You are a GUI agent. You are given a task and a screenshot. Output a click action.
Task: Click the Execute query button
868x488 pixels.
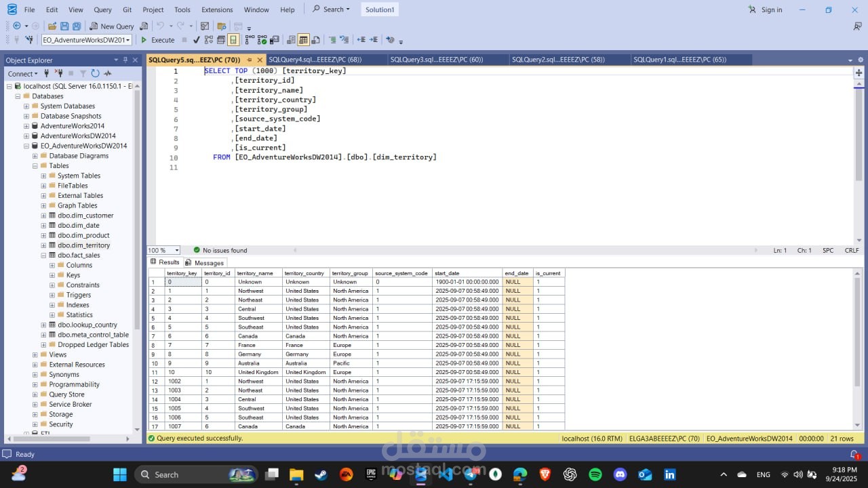pos(158,40)
